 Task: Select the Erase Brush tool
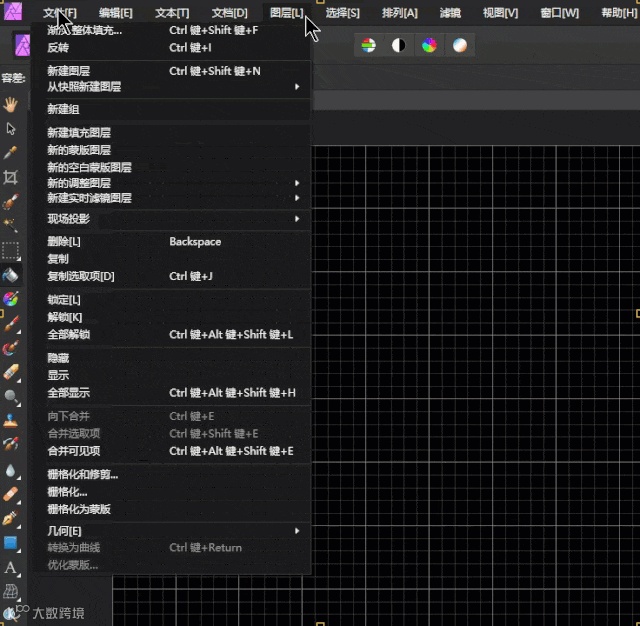click(x=10, y=372)
